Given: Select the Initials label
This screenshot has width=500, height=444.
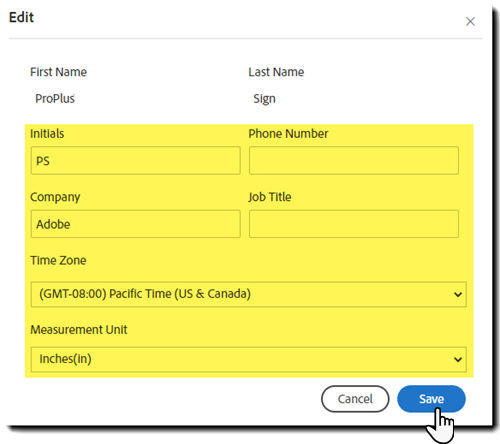Looking at the screenshot, I should click(47, 133).
